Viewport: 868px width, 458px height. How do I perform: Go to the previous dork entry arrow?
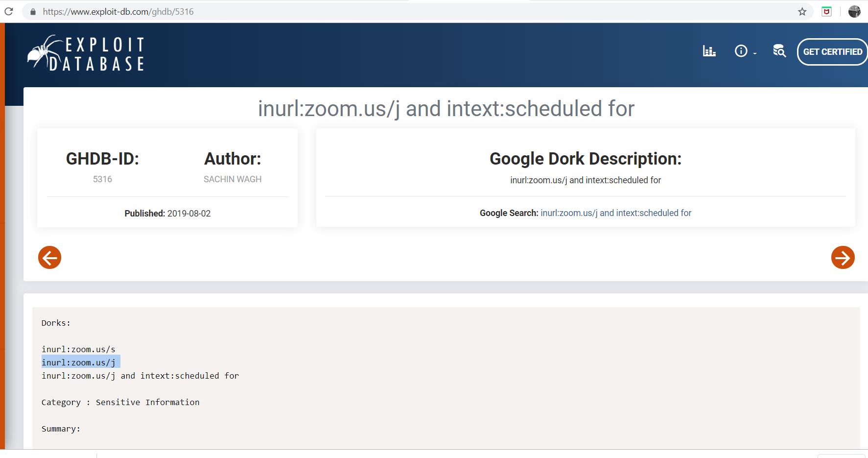click(50, 258)
